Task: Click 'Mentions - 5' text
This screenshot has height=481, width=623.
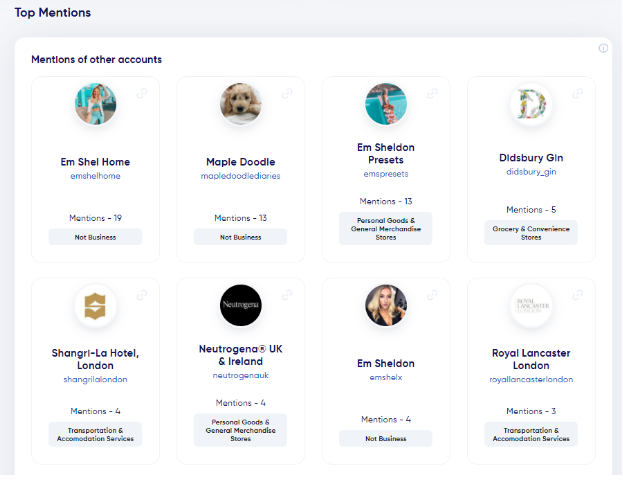Action: pyautogui.click(x=531, y=210)
